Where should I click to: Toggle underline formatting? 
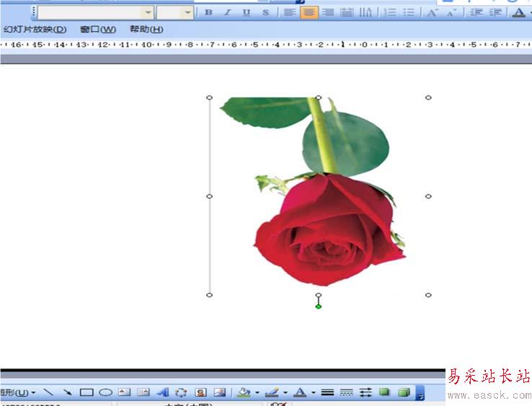click(247, 12)
